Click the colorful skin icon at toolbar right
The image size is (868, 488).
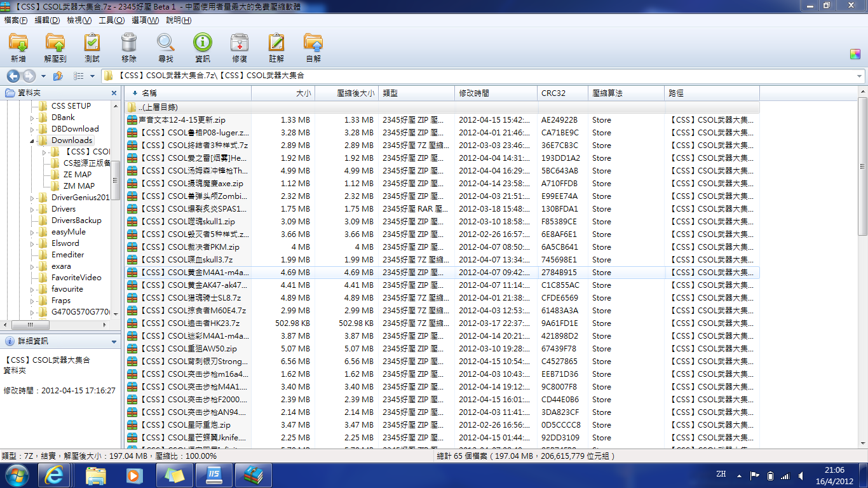pyautogui.click(x=855, y=54)
